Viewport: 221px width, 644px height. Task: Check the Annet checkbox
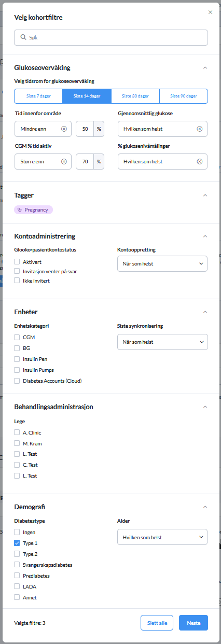[x=17, y=597]
